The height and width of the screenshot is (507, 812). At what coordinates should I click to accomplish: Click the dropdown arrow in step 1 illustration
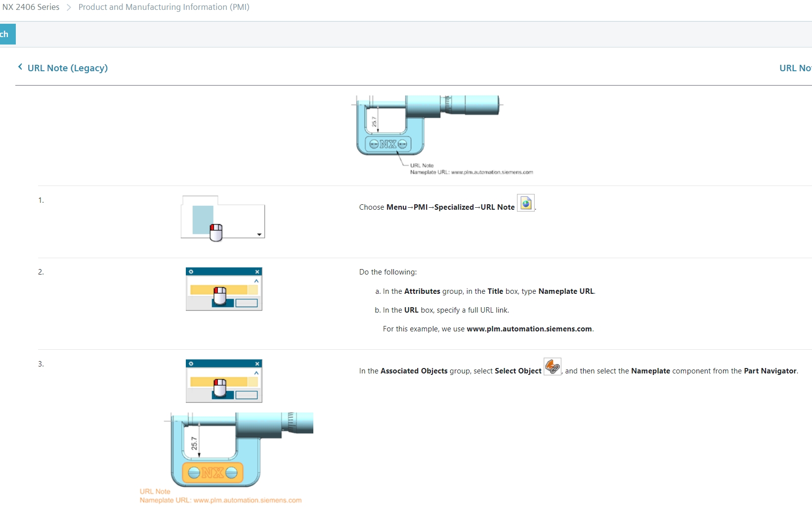click(x=259, y=234)
